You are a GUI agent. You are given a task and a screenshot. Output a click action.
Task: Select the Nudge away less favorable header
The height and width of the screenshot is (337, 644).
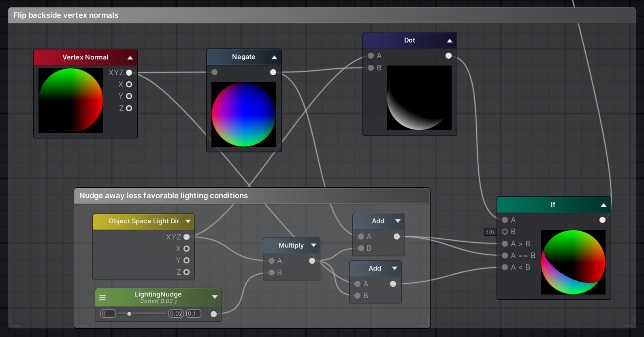coord(163,196)
